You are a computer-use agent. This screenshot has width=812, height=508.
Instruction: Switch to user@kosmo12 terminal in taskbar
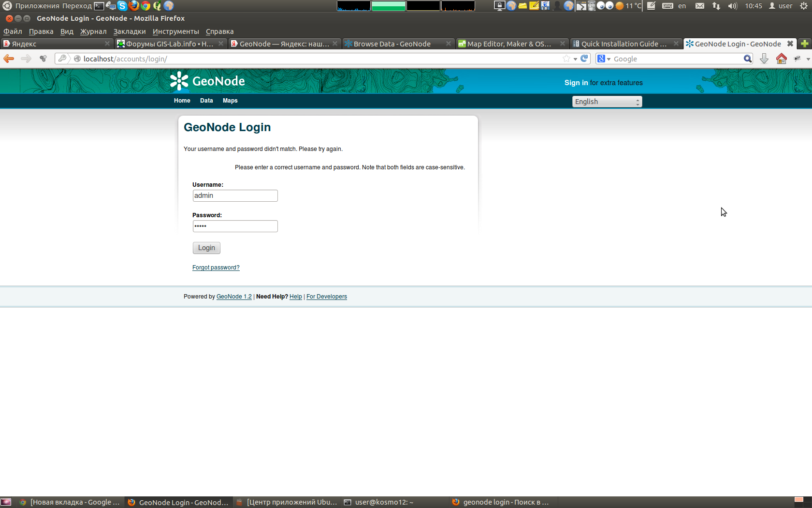[394, 502]
